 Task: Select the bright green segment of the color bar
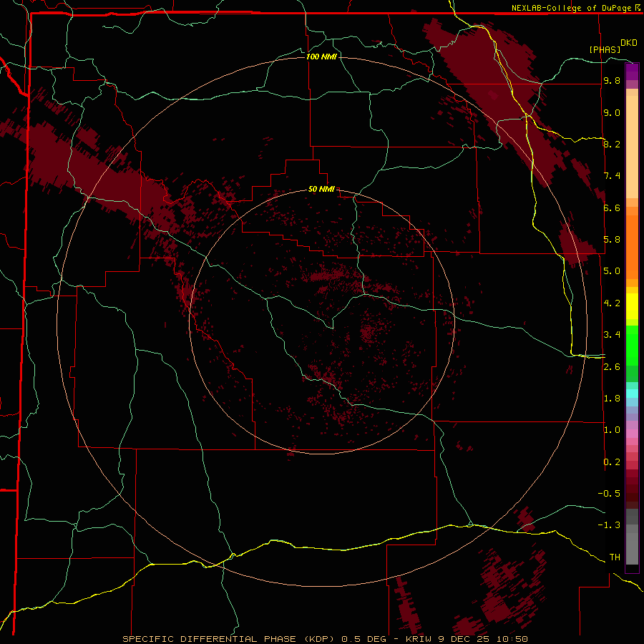point(632,345)
